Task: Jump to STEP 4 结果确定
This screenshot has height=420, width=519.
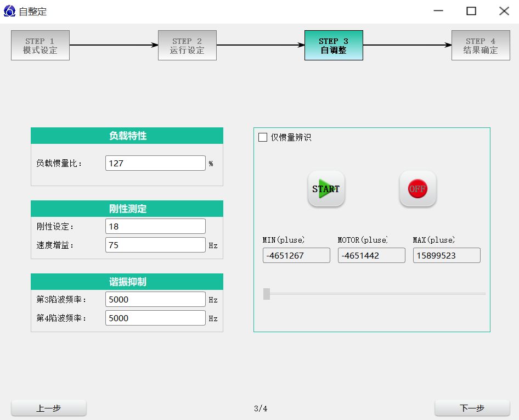Action: point(481,46)
